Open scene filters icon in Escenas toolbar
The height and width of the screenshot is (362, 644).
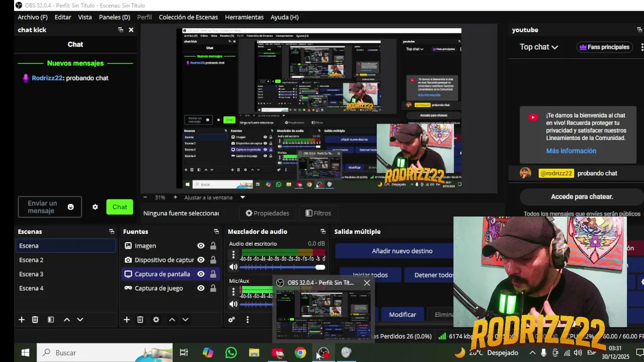[x=51, y=319]
